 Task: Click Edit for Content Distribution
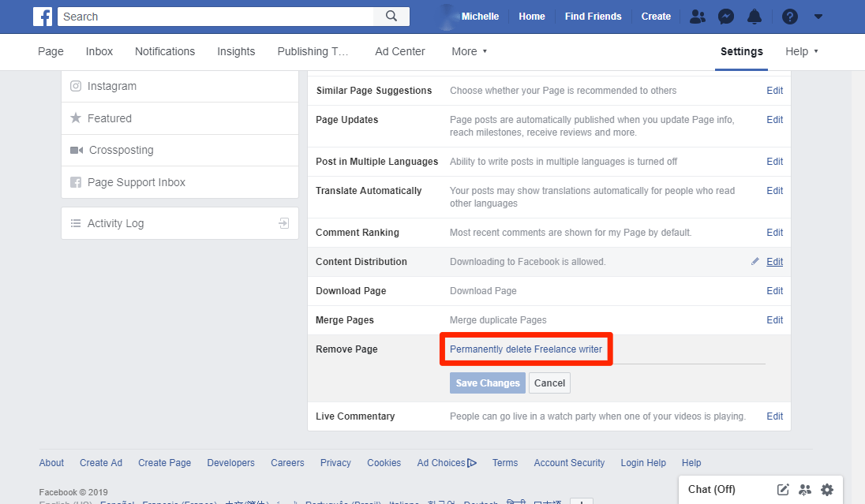click(x=774, y=262)
